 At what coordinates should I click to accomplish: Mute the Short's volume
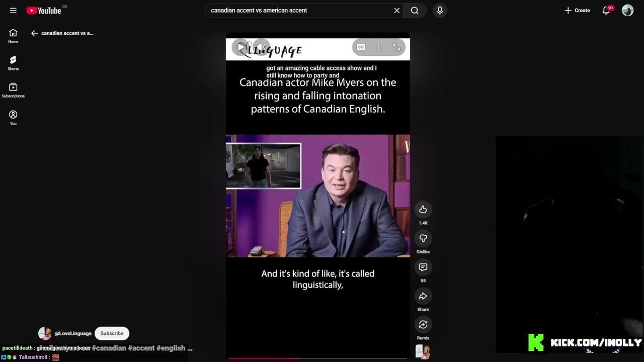(261, 47)
